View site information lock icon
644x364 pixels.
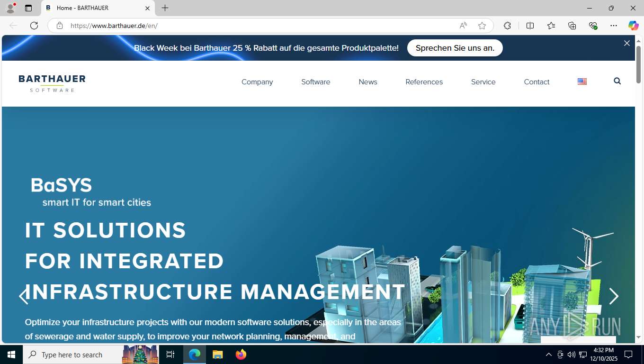tap(60, 26)
